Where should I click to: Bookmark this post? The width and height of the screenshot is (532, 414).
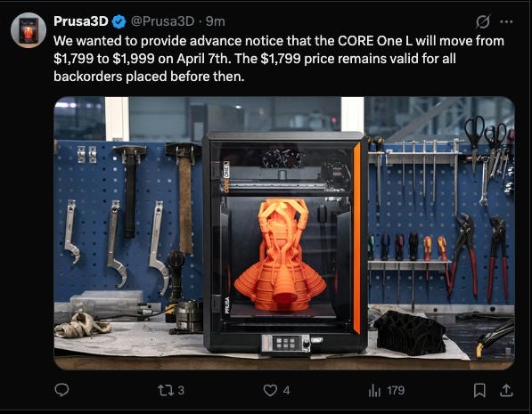479,390
